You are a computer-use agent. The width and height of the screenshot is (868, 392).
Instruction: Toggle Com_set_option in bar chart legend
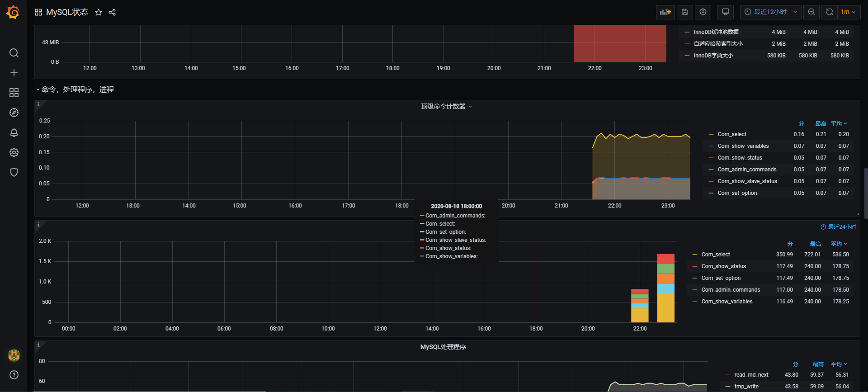pos(721,278)
